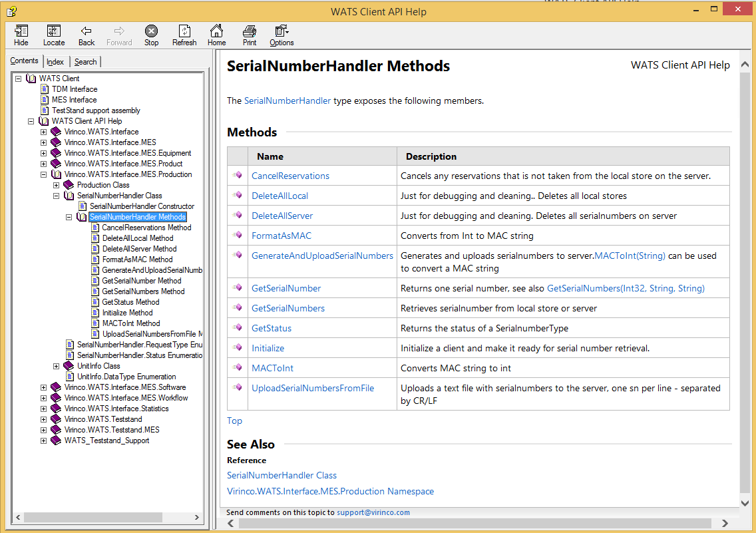
Task: Click the method icon beside GetStatus
Action: coord(237,327)
